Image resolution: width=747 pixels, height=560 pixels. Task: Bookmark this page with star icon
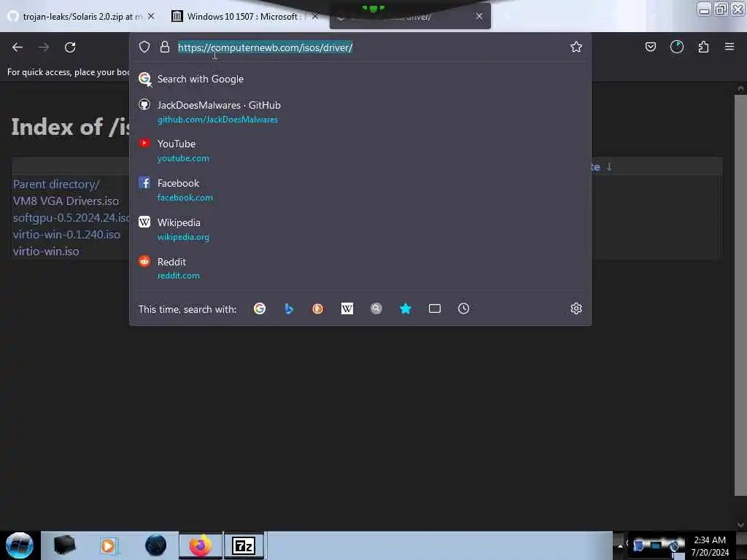tap(576, 47)
